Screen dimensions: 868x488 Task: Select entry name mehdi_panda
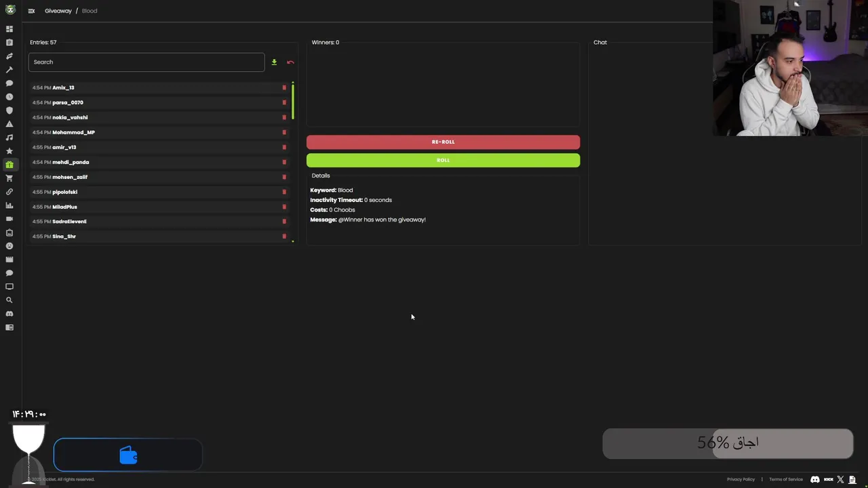(x=71, y=162)
